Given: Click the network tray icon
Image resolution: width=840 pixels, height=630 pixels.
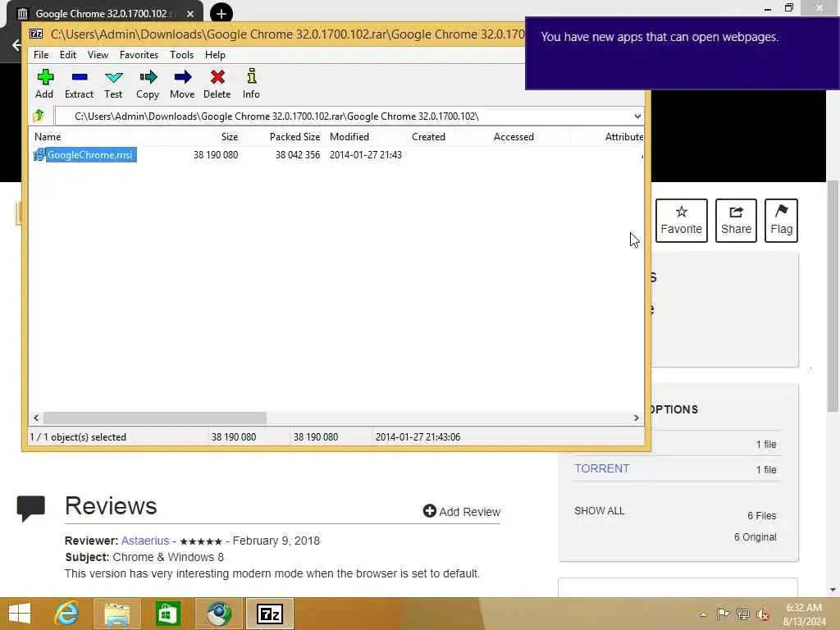Looking at the screenshot, I should coord(742,614).
